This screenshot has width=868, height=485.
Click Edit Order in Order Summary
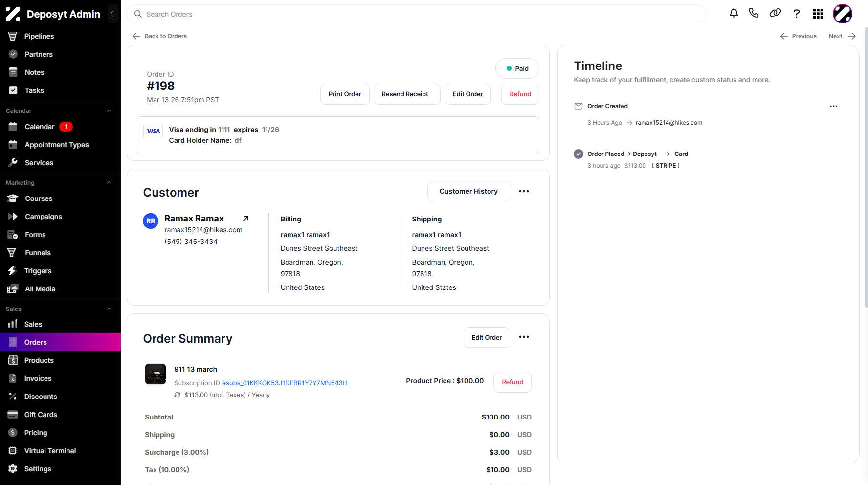coord(487,337)
